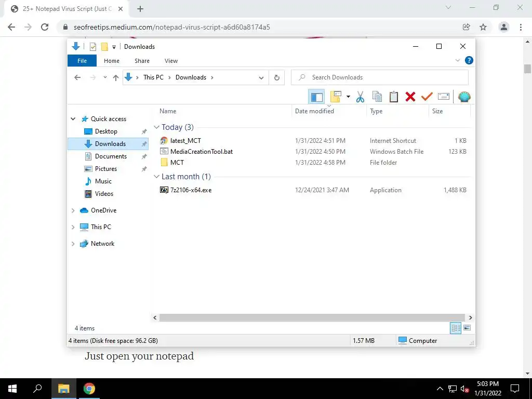Select Desktop in the navigation pane
Viewport: 532px width, 399px height.
pyautogui.click(x=106, y=131)
